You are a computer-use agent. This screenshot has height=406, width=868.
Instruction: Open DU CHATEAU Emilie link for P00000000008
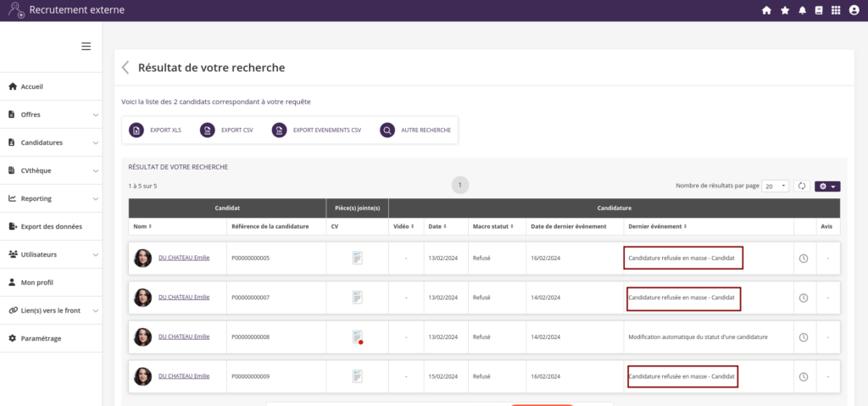184,336
